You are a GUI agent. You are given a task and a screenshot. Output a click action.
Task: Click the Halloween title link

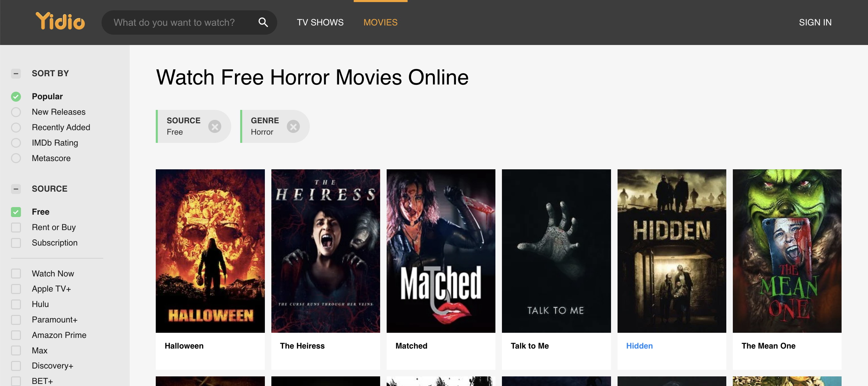tap(184, 346)
